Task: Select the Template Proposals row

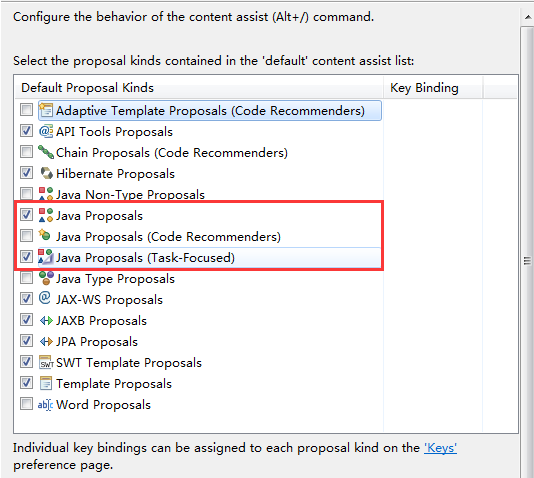Action: (198, 384)
